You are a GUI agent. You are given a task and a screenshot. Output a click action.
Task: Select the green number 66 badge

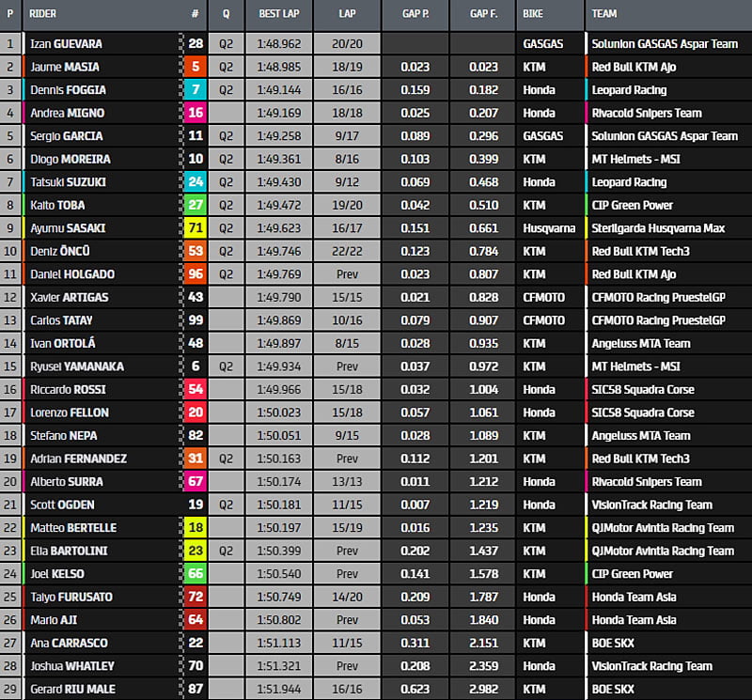coord(196,574)
